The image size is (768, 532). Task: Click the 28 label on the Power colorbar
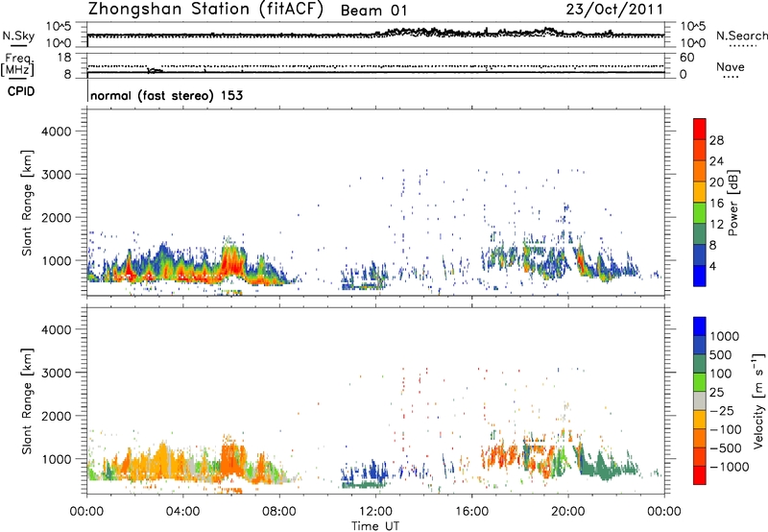click(716, 140)
